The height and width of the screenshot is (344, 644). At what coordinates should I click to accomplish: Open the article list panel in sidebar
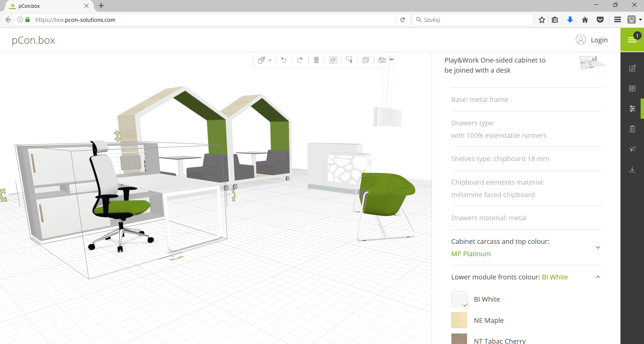[632, 129]
